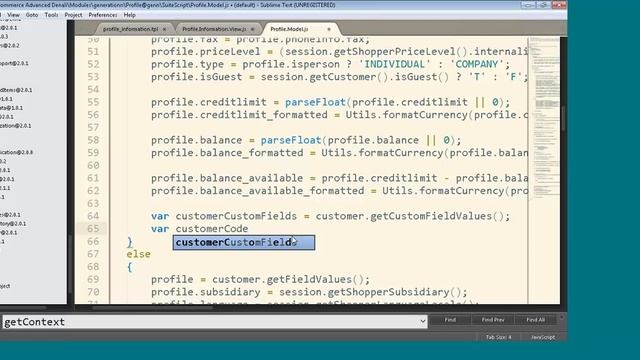The height and width of the screenshot is (360, 640).
Task: Open the JavaScript syntax selector
Action: pos(542,337)
